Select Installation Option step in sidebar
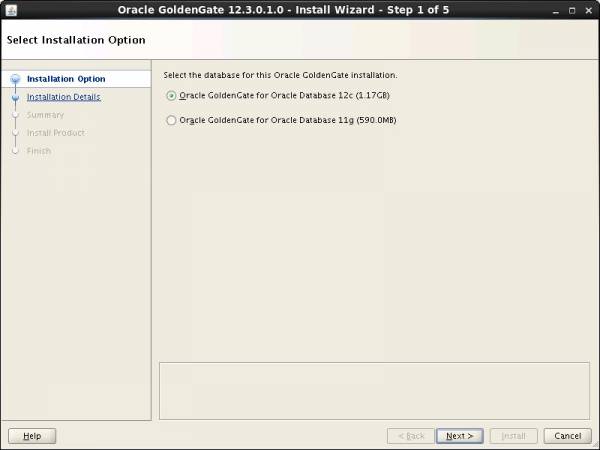The image size is (600, 450). [66, 79]
